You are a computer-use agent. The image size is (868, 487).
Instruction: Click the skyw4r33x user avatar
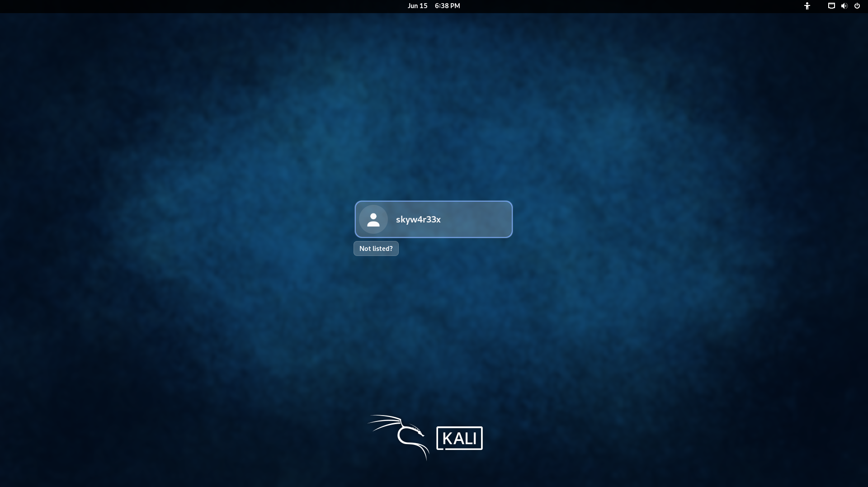[373, 219]
